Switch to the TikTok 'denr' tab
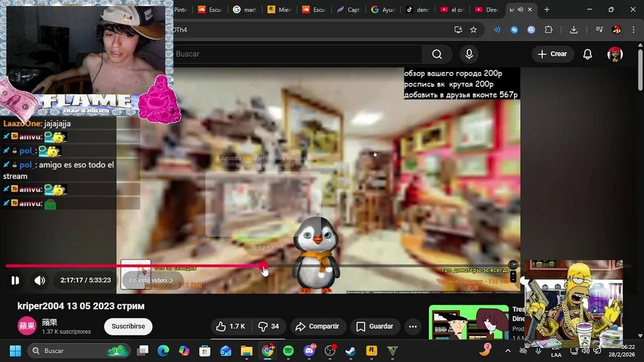The image size is (644, 362). [418, 10]
